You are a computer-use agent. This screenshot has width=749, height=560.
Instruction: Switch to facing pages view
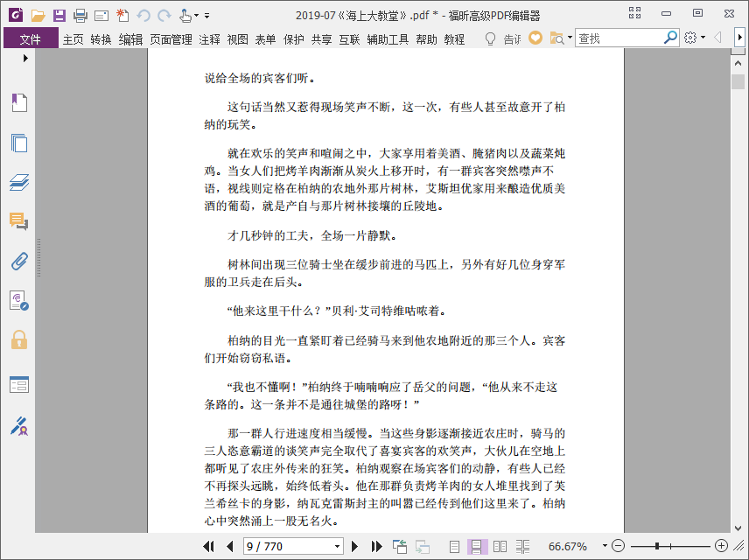click(500, 546)
